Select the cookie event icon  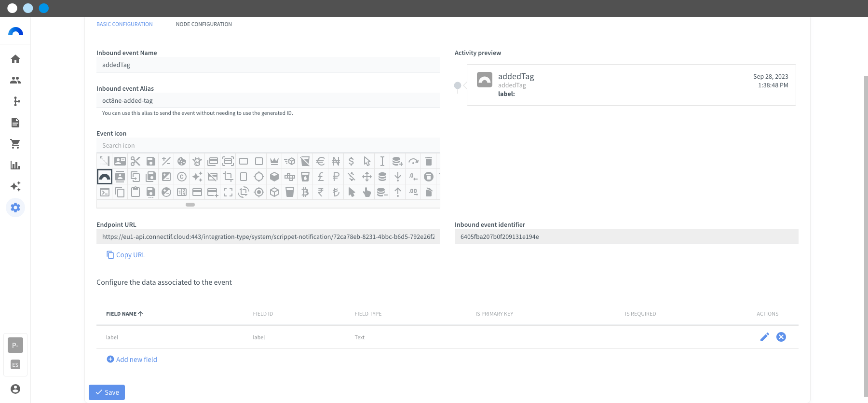(182, 161)
